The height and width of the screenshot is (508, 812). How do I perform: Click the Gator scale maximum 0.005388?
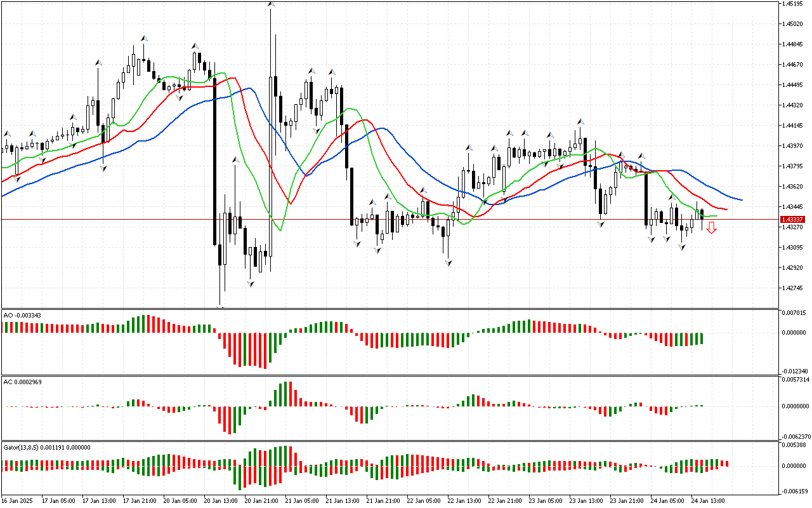coord(794,445)
